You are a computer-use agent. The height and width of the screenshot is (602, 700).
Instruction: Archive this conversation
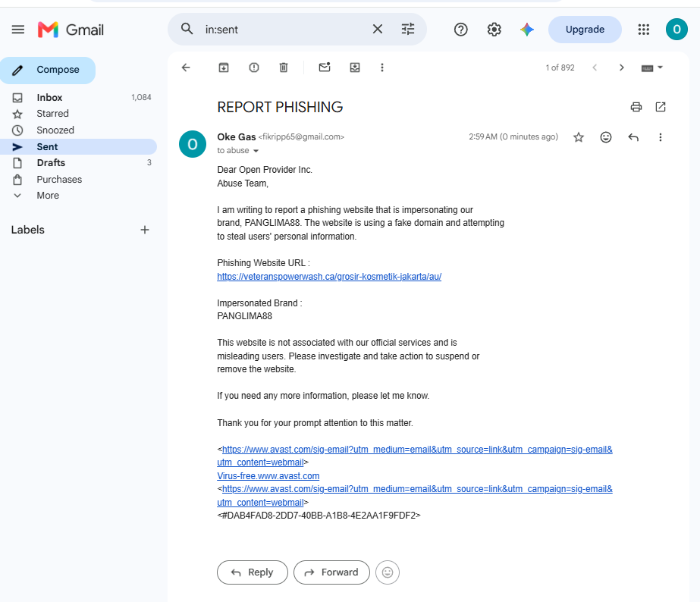223,67
